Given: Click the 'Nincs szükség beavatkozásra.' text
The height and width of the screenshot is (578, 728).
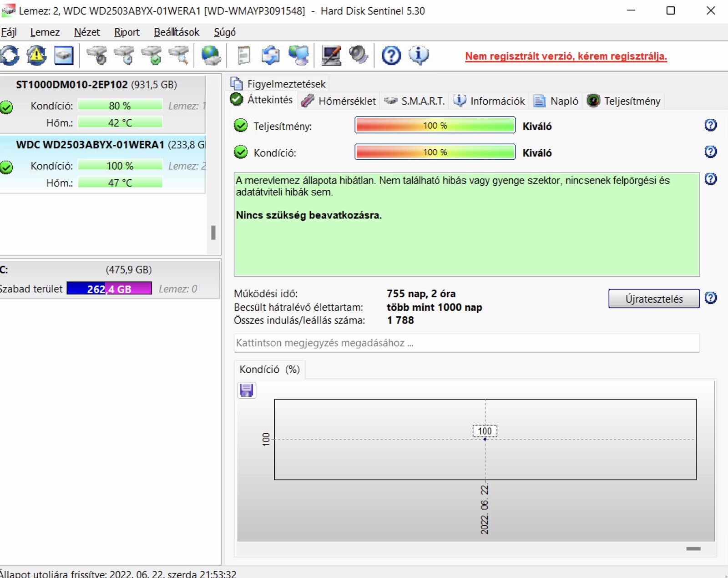Looking at the screenshot, I should point(308,215).
